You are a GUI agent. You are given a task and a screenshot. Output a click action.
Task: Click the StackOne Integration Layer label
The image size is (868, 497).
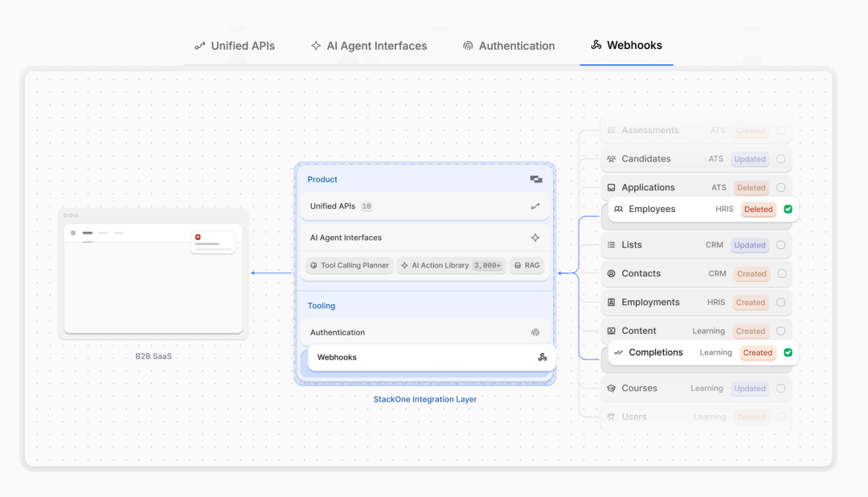point(424,399)
